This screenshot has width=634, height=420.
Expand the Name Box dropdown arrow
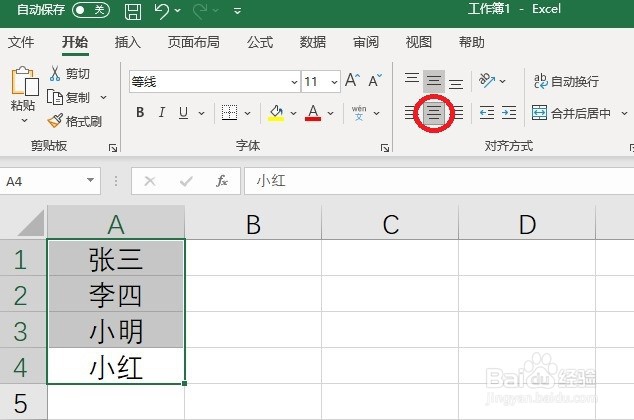[91, 180]
